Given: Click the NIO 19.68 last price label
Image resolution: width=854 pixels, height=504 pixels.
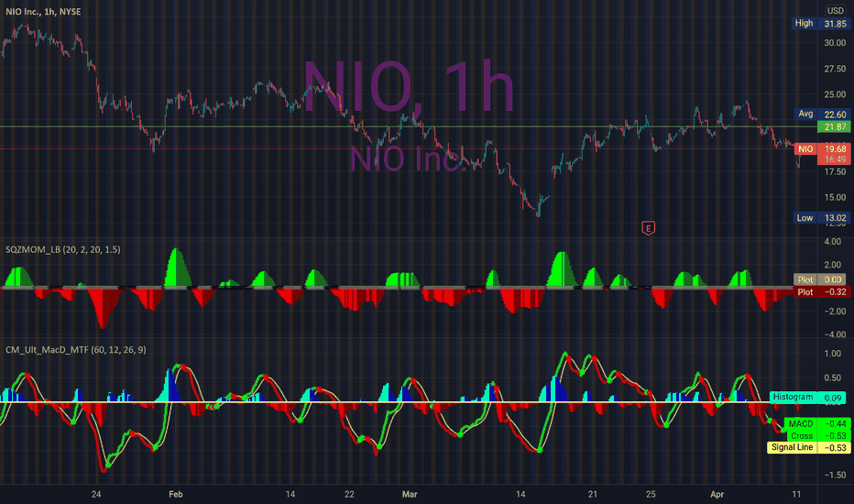Looking at the screenshot, I should pyautogui.click(x=822, y=148).
